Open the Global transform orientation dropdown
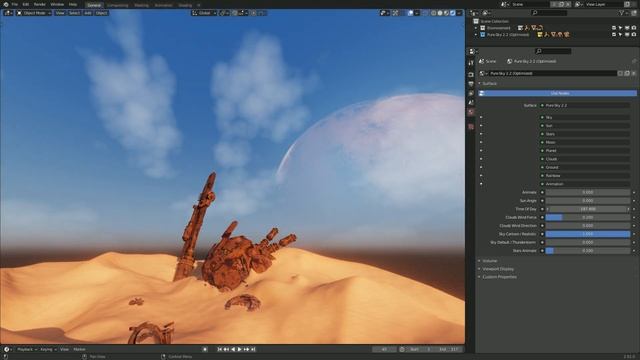The image size is (640, 360). pyautogui.click(x=204, y=13)
